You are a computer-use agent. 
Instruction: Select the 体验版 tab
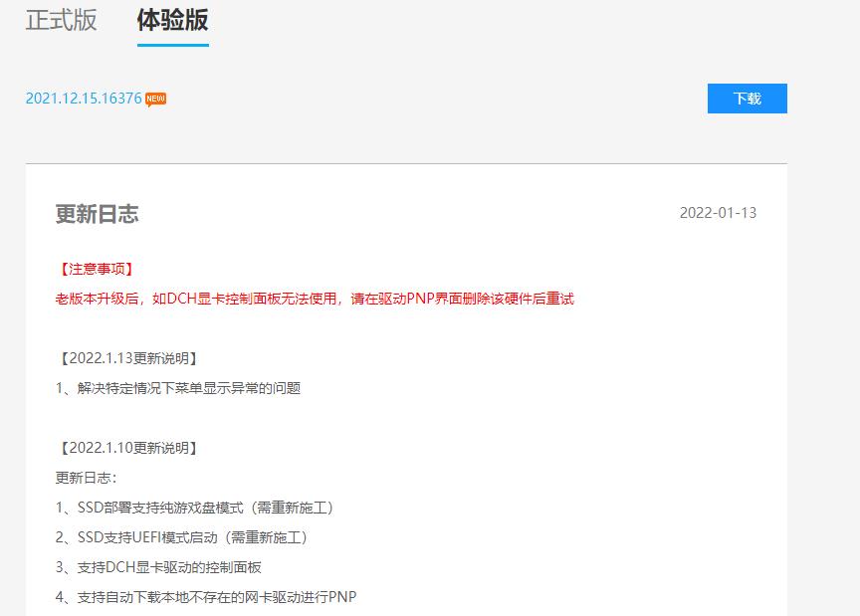172,21
